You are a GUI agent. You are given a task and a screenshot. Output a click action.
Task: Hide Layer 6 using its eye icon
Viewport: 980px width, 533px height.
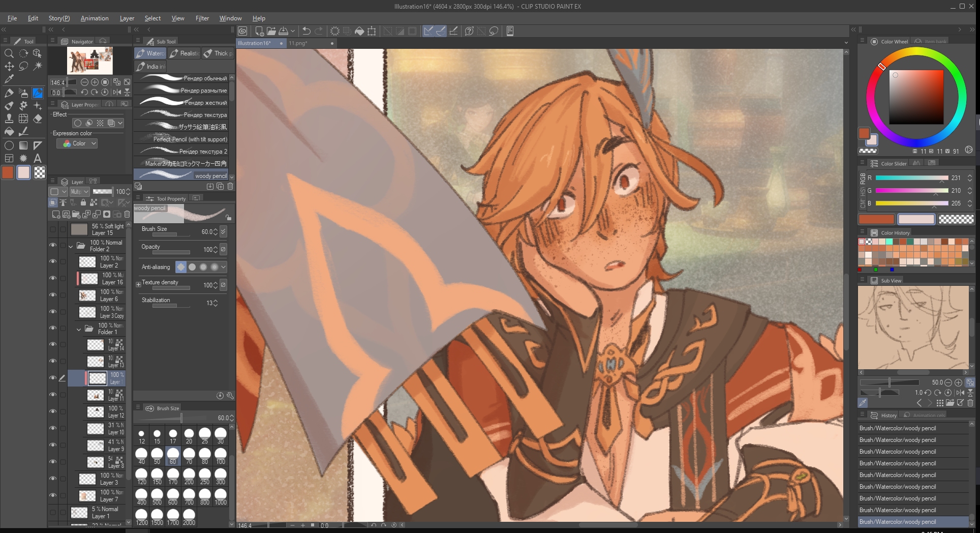pos(52,295)
